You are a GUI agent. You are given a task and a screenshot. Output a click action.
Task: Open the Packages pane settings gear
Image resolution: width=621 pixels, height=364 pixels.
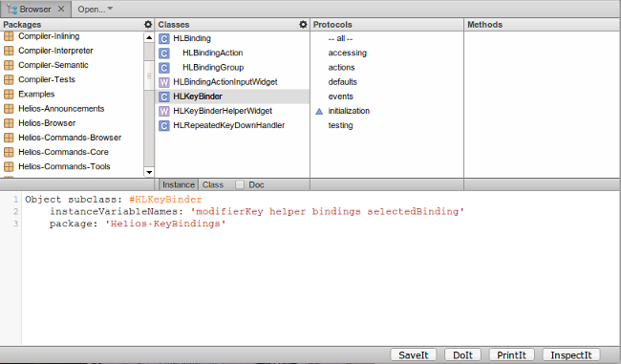[148, 25]
